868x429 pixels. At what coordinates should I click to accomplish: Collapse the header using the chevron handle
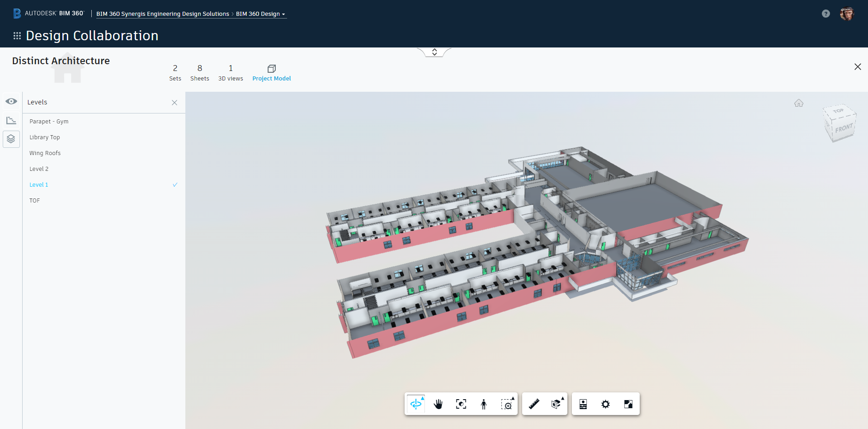434,52
